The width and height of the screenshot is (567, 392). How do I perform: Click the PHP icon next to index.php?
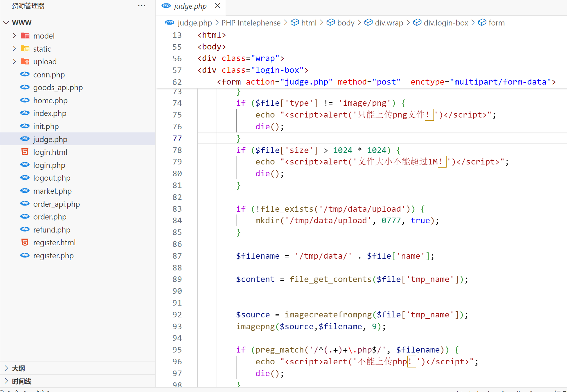coord(25,113)
